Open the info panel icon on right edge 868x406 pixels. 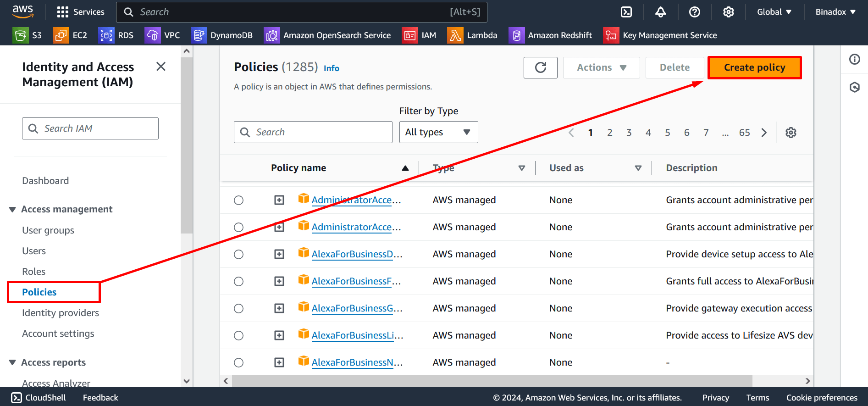(x=855, y=59)
